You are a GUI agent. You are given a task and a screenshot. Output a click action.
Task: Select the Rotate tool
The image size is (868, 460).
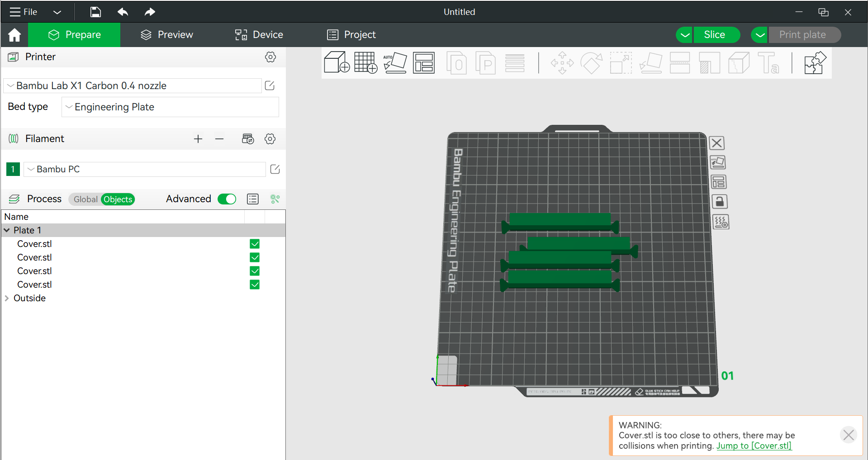pos(591,63)
